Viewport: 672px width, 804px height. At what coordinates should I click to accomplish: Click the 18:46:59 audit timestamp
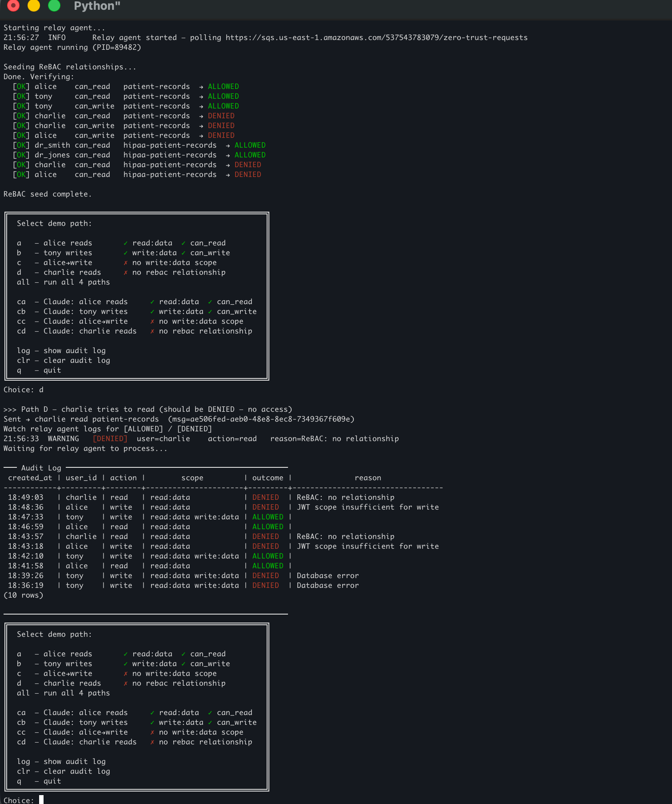coord(25,527)
